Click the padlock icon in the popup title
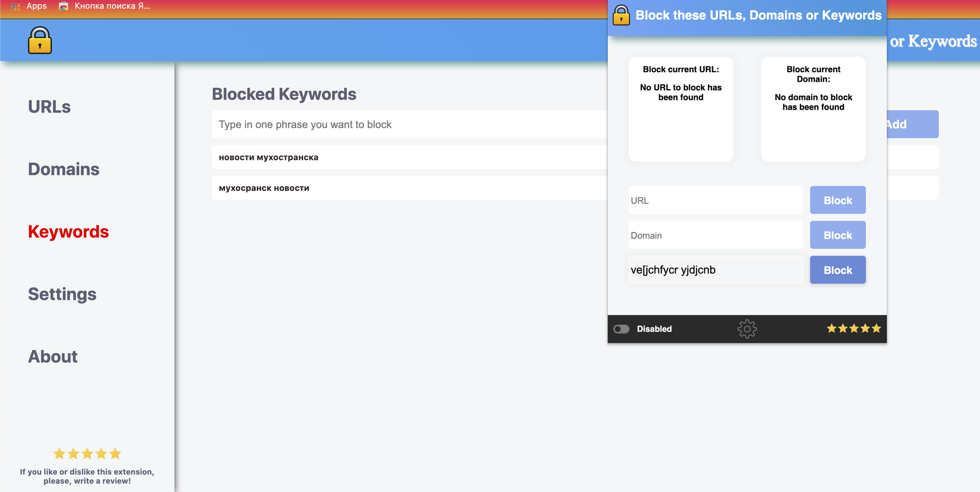The width and height of the screenshot is (980, 492). tap(621, 15)
